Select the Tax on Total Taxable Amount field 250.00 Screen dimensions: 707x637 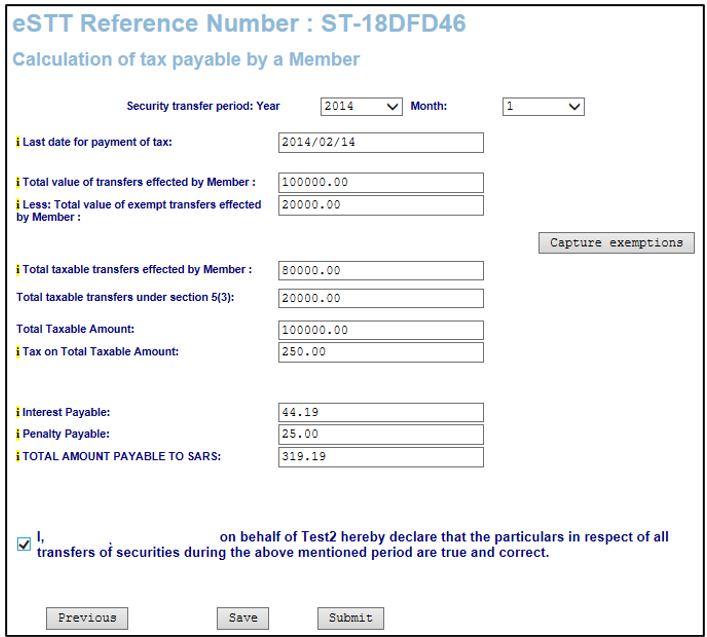click(x=381, y=352)
